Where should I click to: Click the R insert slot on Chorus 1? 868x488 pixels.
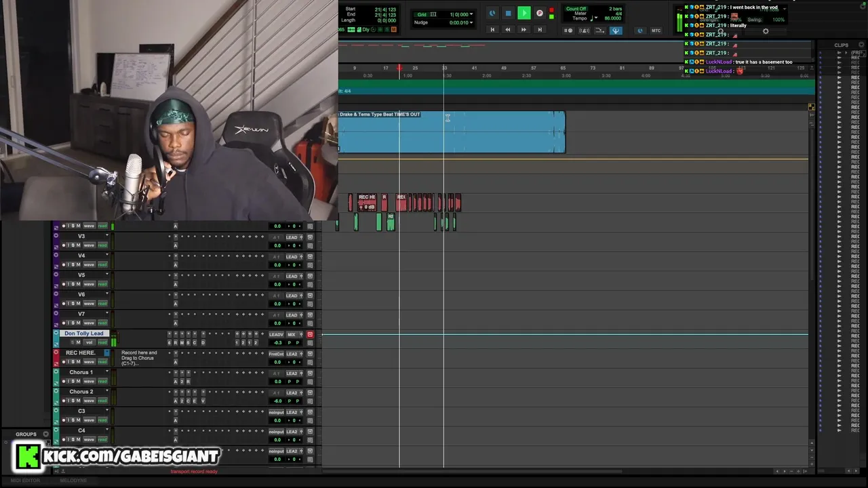coord(188,382)
